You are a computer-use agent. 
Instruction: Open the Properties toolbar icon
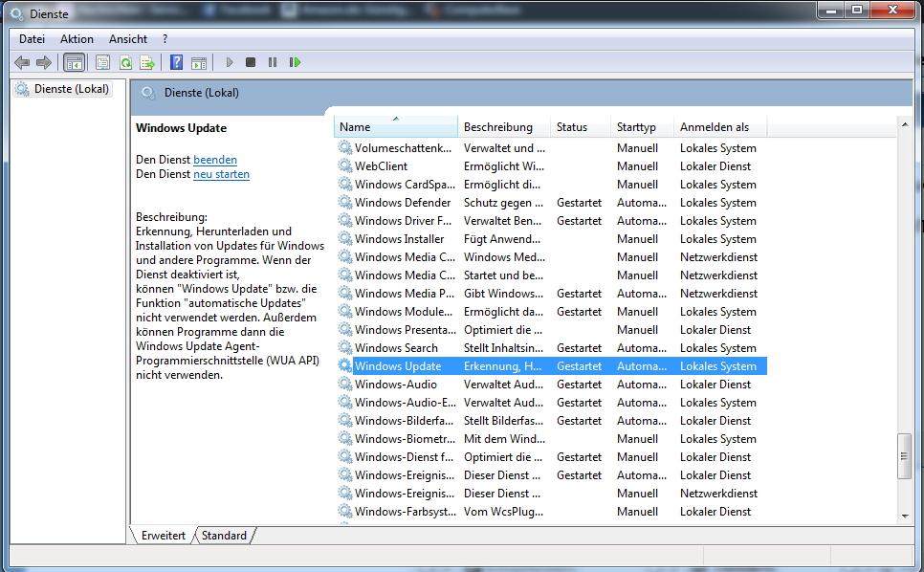pos(102,62)
